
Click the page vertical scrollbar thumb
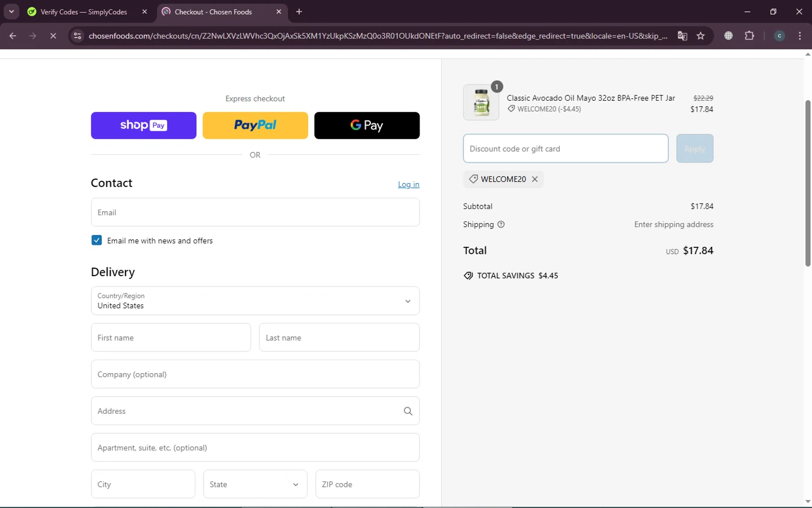pos(808,183)
